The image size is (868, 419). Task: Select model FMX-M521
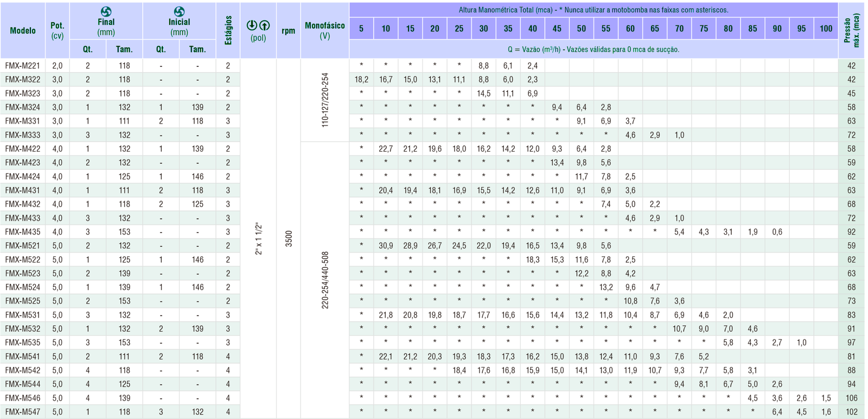pyautogui.click(x=23, y=246)
